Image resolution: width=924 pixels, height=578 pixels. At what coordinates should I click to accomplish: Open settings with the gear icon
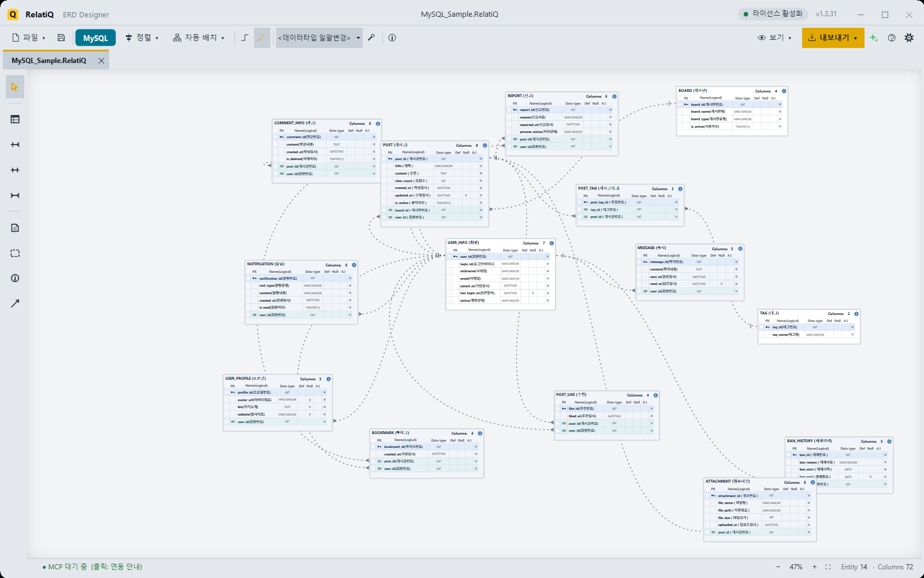click(x=909, y=38)
